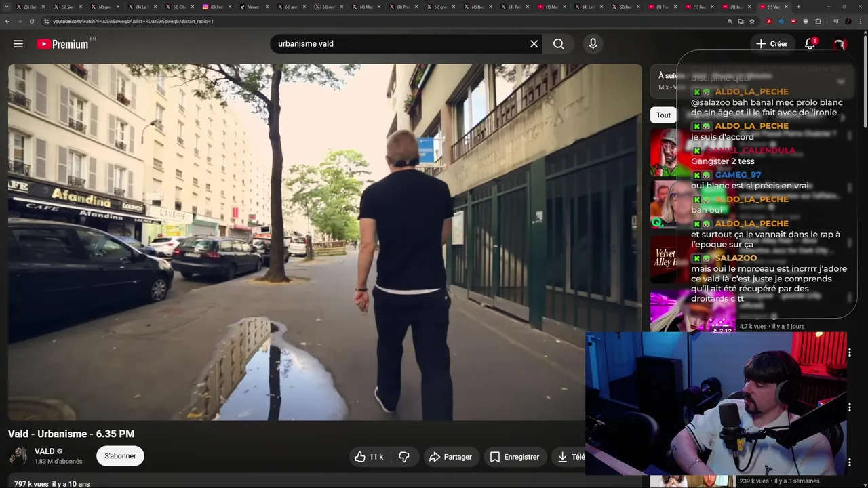
Task: Open the YouTube hamburger guide menu
Action: coord(18,44)
